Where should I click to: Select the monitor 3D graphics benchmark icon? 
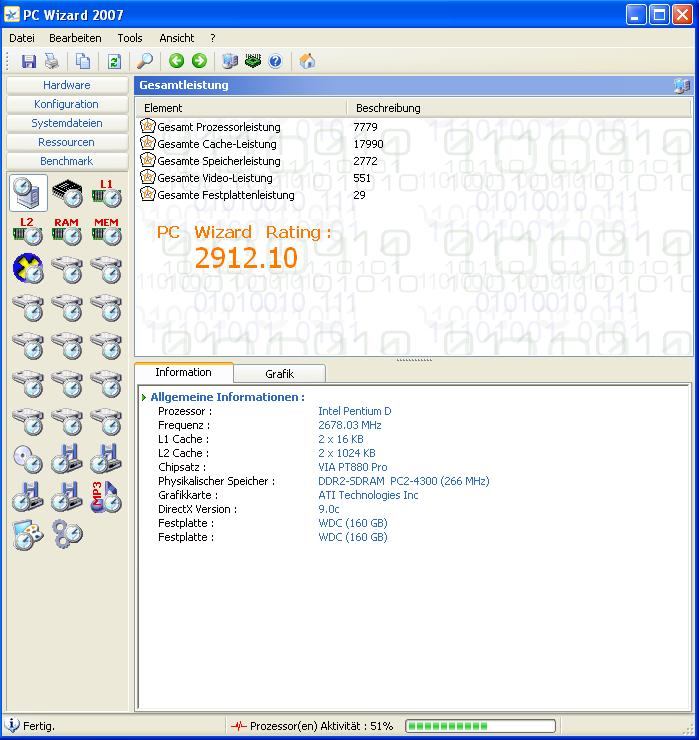click(x=28, y=535)
